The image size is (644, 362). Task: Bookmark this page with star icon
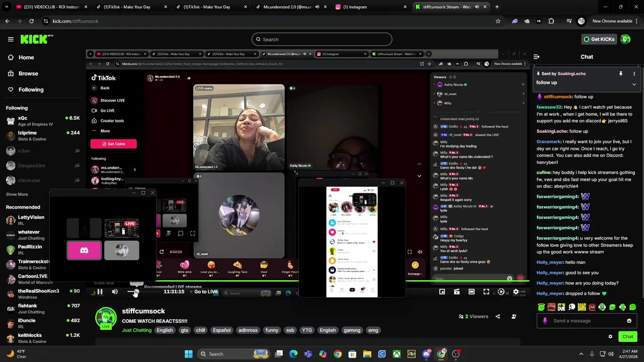(x=498, y=21)
